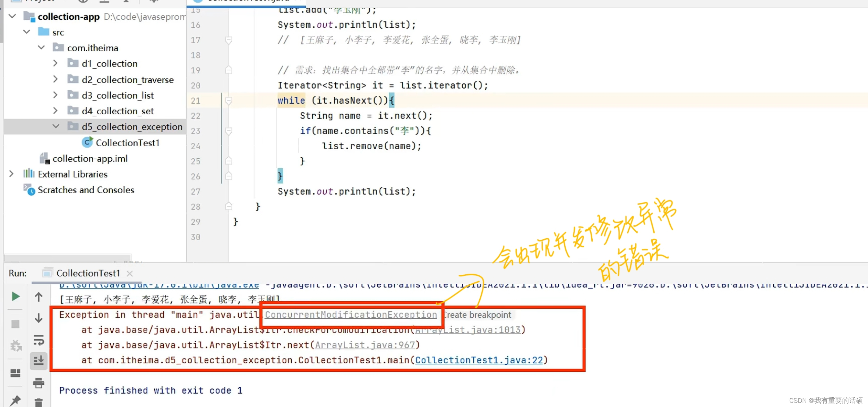Select the CollectionTest1 run tab

tap(88, 273)
